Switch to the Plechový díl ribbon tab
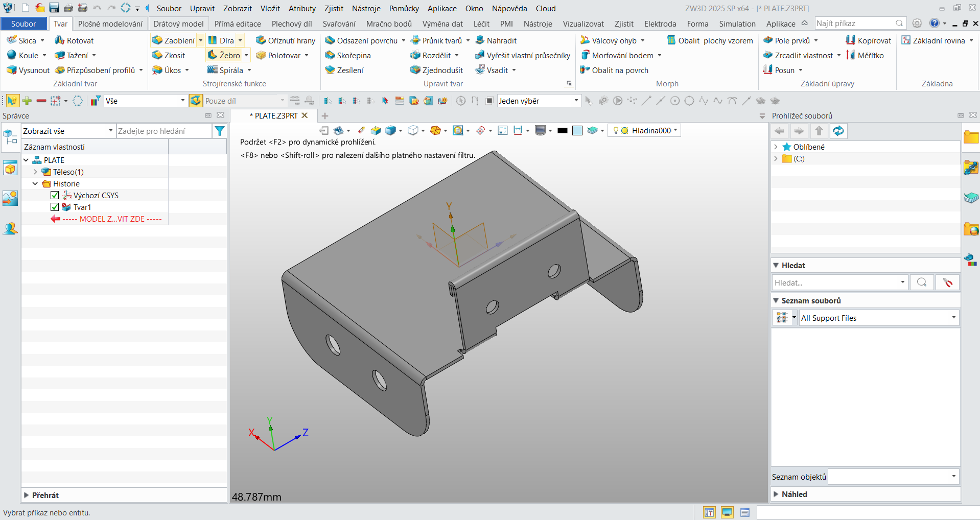Screen dimensions: 980x520 coord(292,23)
